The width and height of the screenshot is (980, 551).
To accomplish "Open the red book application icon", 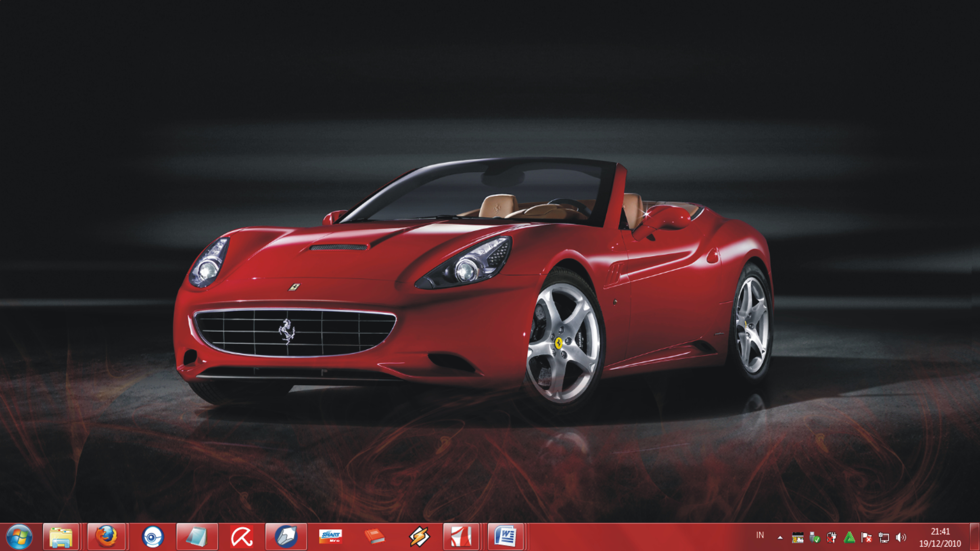I will pyautogui.click(x=374, y=537).
